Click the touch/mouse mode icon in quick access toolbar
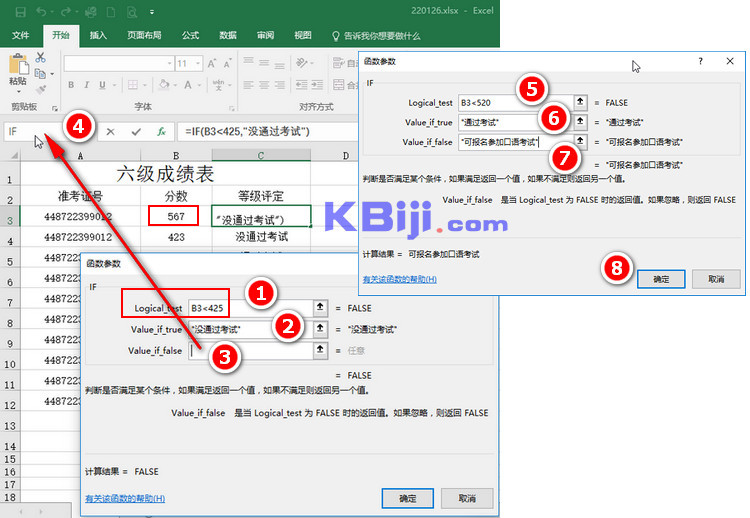Viewport: 750px width, 518px height. pyautogui.click(x=90, y=11)
